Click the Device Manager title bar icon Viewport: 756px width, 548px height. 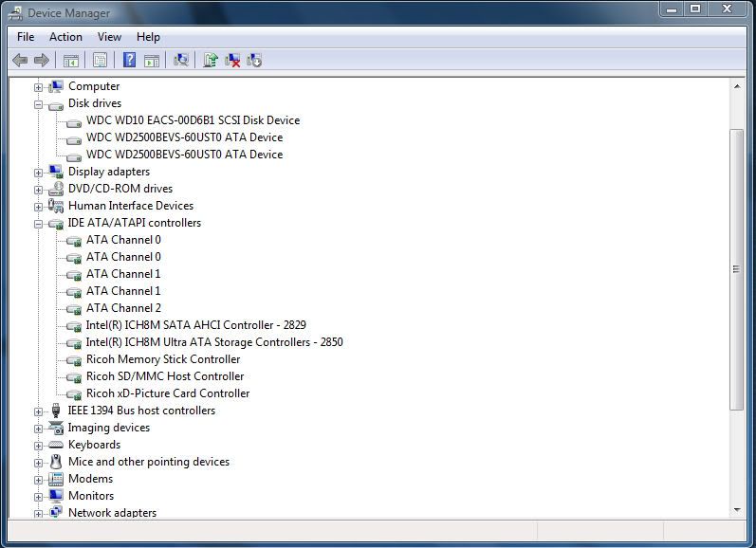15,13
